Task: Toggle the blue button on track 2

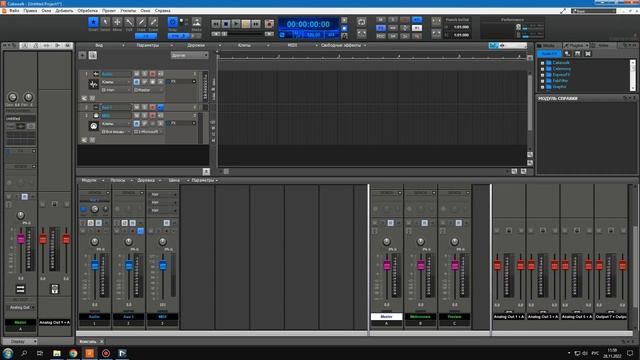Action: click(161, 107)
